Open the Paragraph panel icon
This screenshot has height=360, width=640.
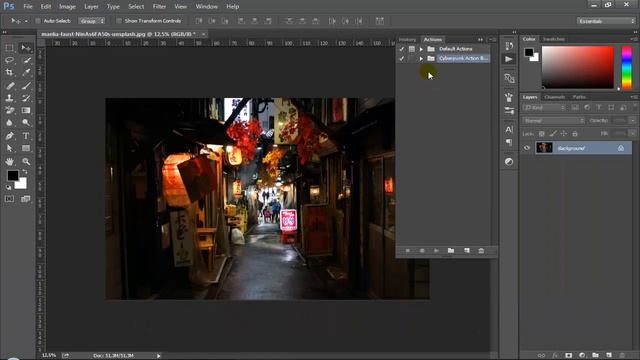point(509,142)
